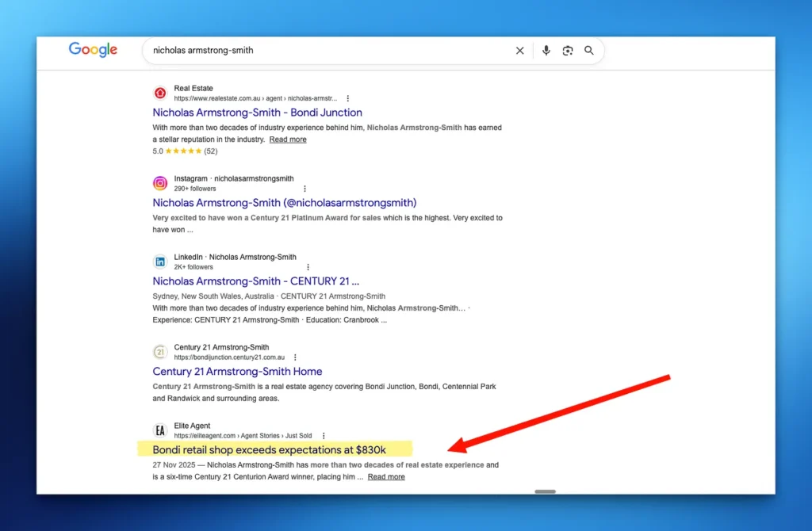
Task: Click the Google logo
Action: click(93, 50)
